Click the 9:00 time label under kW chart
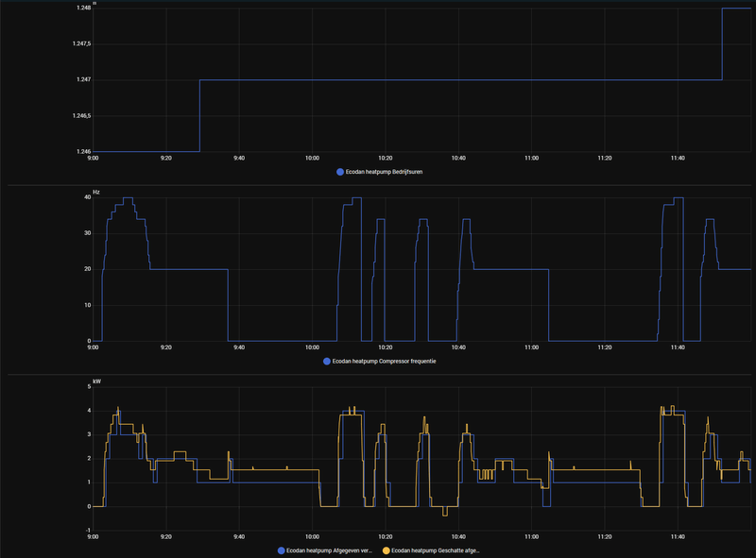The width and height of the screenshot is (756, 558). click(x=93, y=537)
